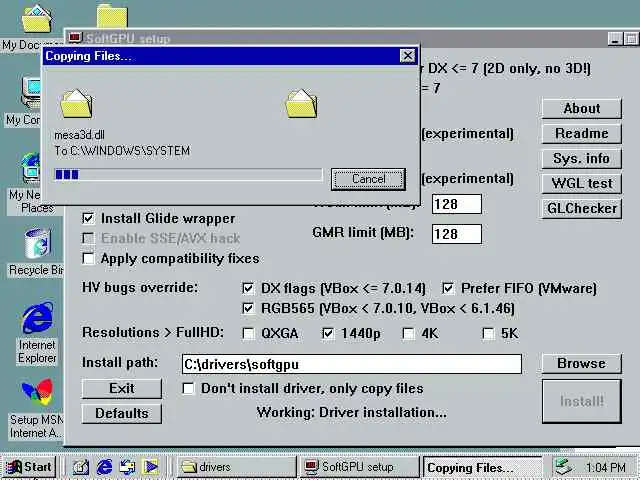Open the Readme button
640x480 pixels.
click(x=582, y=133)
